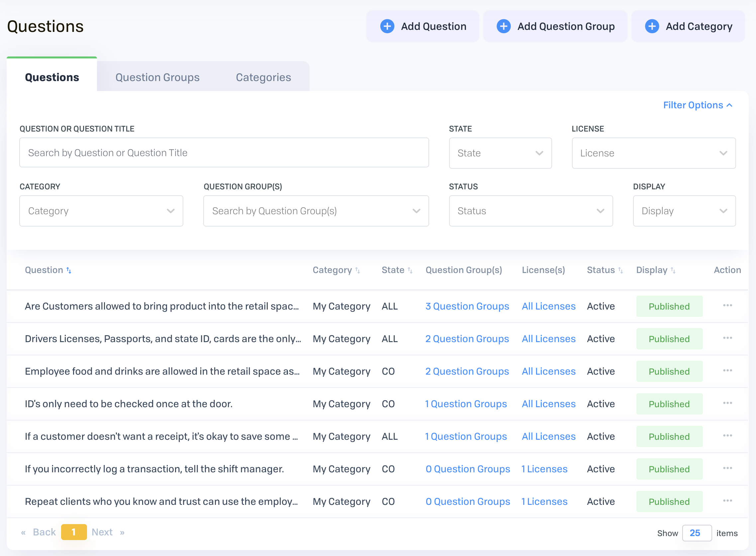Open action menu for 'Employee food and drinks' row

[727, 371]
